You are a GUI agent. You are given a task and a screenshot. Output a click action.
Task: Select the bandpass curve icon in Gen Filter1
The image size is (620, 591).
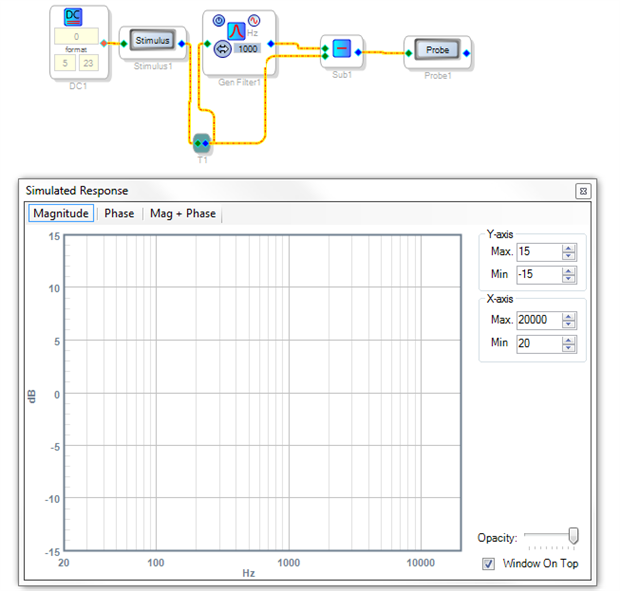(x=236, y=31)
